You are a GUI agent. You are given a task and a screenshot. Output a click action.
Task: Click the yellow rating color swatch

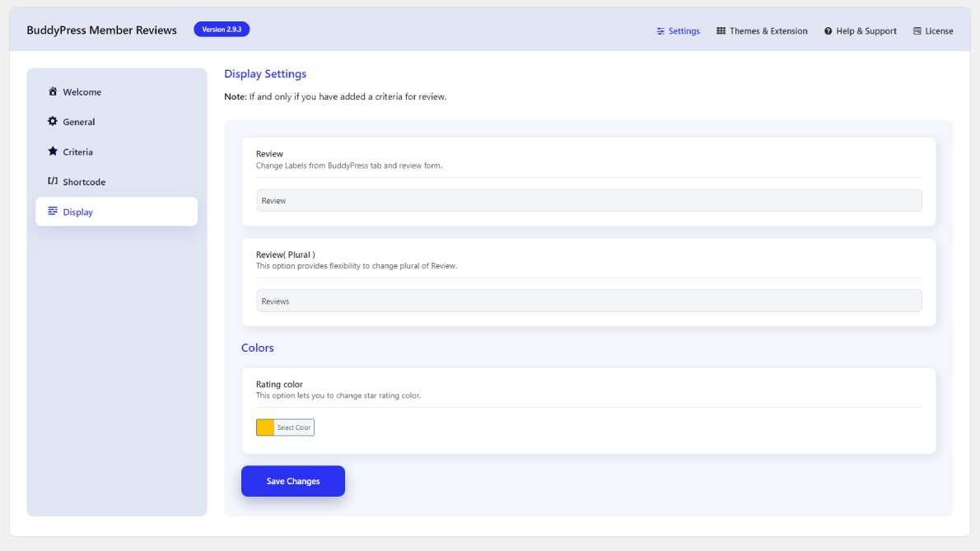pyautogui.click(x=265, y=427)
